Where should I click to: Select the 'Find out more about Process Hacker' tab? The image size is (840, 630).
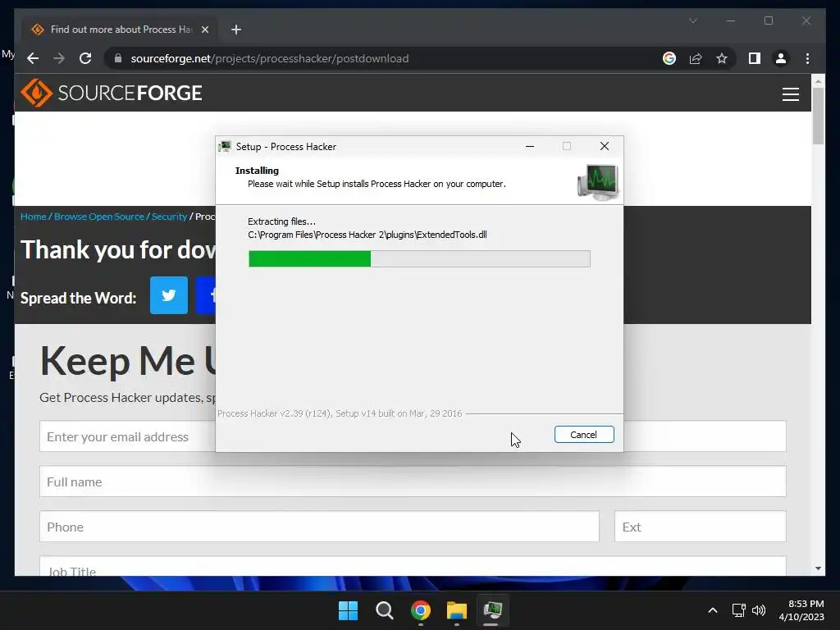tap(120, 30)
